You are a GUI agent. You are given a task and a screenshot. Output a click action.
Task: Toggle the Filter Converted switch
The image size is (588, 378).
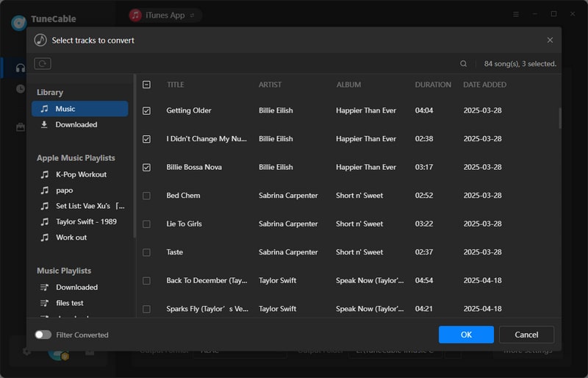click(43, 335)
